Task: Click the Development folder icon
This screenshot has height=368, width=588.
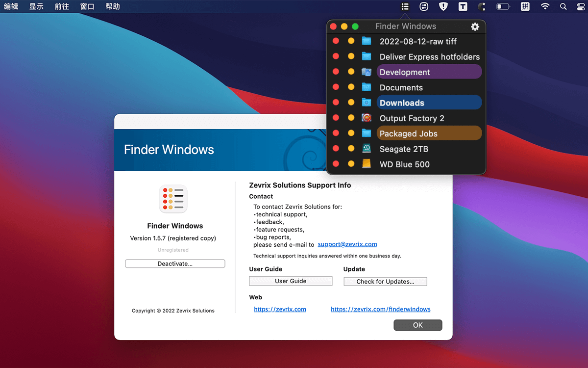Action: [x=367, y=72]
